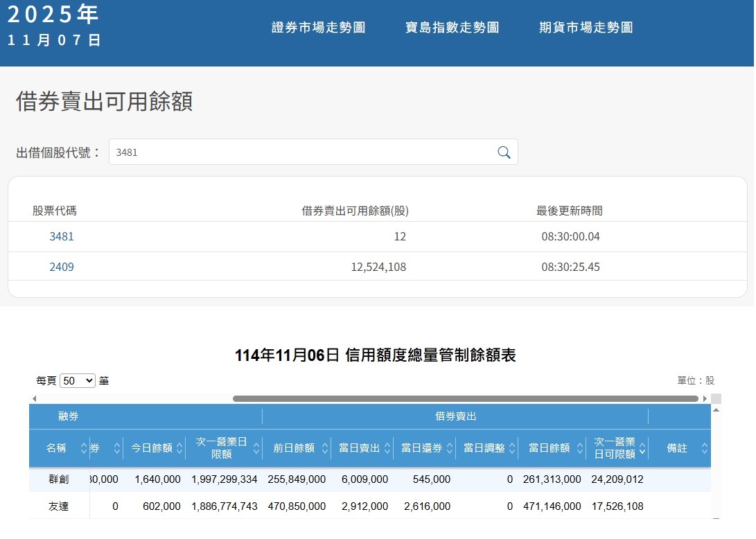
Task: Click the table's horizontal scrollbar thumb
Action: pyautogui.click(x=465, y=398)
